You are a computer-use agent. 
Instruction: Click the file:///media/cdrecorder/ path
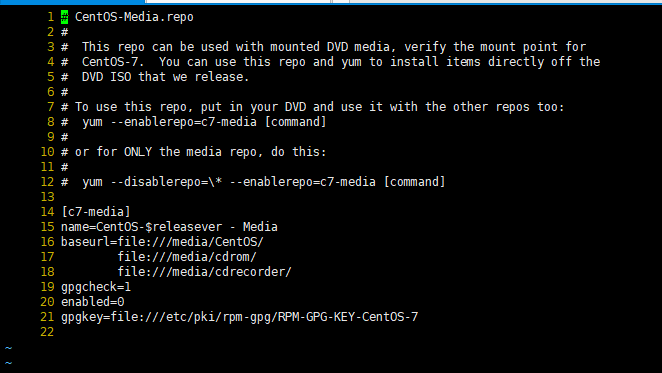pyautogui.click(x=204, y=272)
